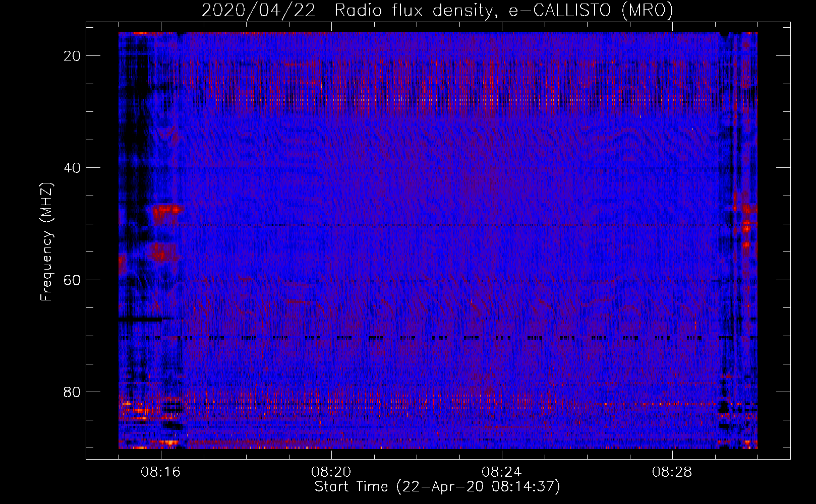
Task: Select the 08:16 time tick label
Action: (x=161, y=472)
